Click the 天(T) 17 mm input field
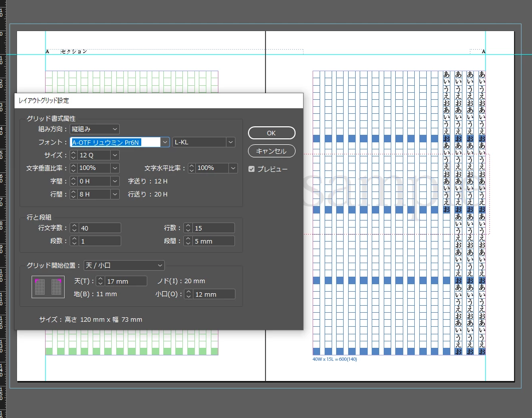This screenshot has width=532, height=418. (126, 281)
